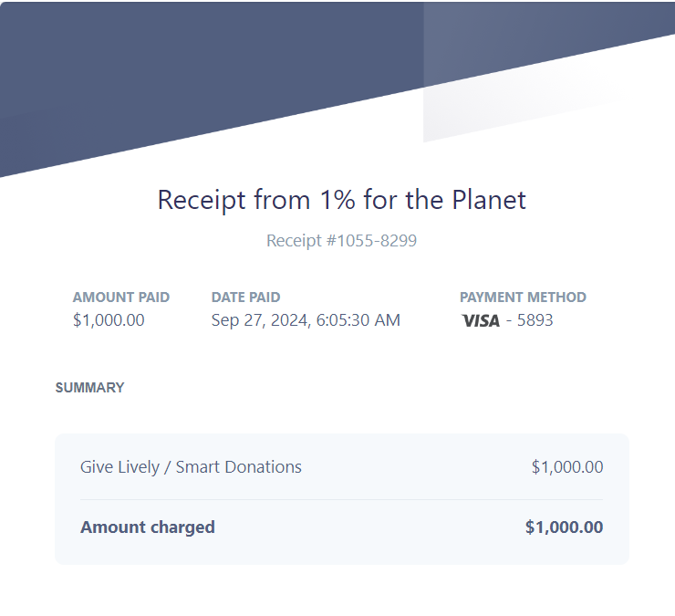The image size is (675, 616).
Task: Click the PAYMENT METHOD label
Action: (523, 298)
